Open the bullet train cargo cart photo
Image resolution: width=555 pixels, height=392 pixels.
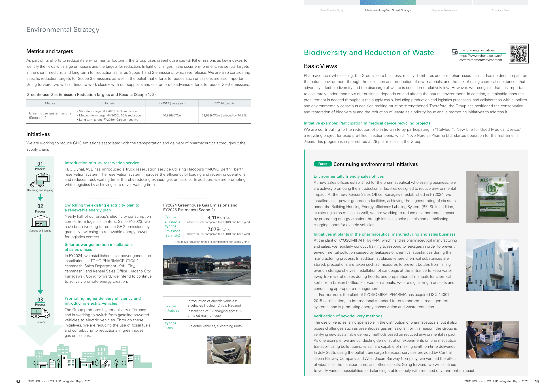pos(492,340)
